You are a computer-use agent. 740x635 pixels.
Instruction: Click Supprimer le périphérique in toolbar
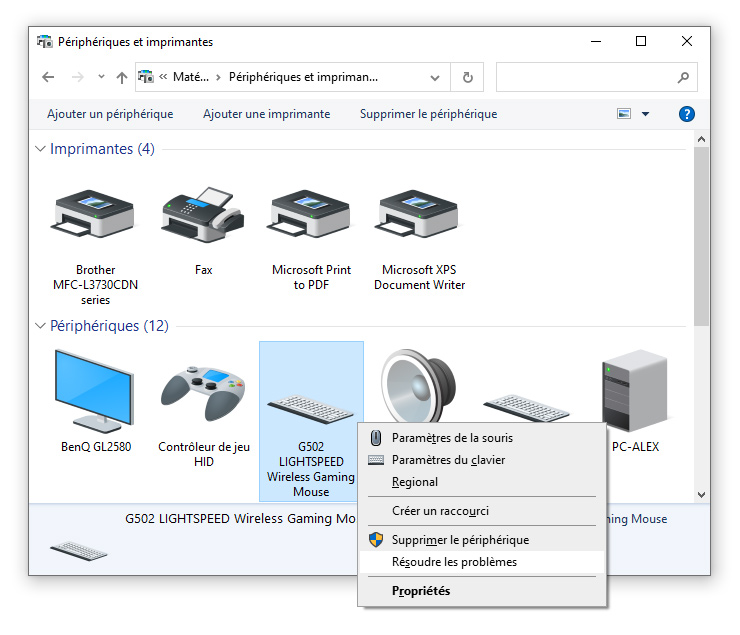[x=429, y=114]
